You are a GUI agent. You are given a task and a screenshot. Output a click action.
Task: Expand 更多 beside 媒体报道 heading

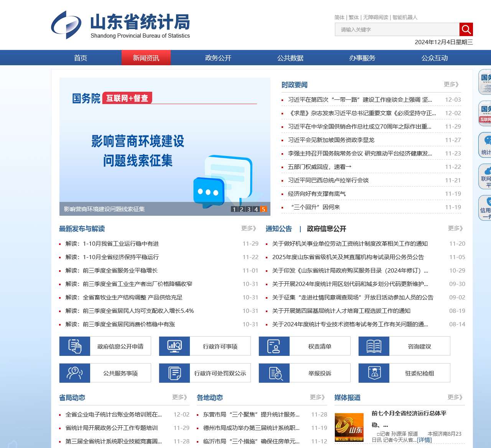pos(455,397)
